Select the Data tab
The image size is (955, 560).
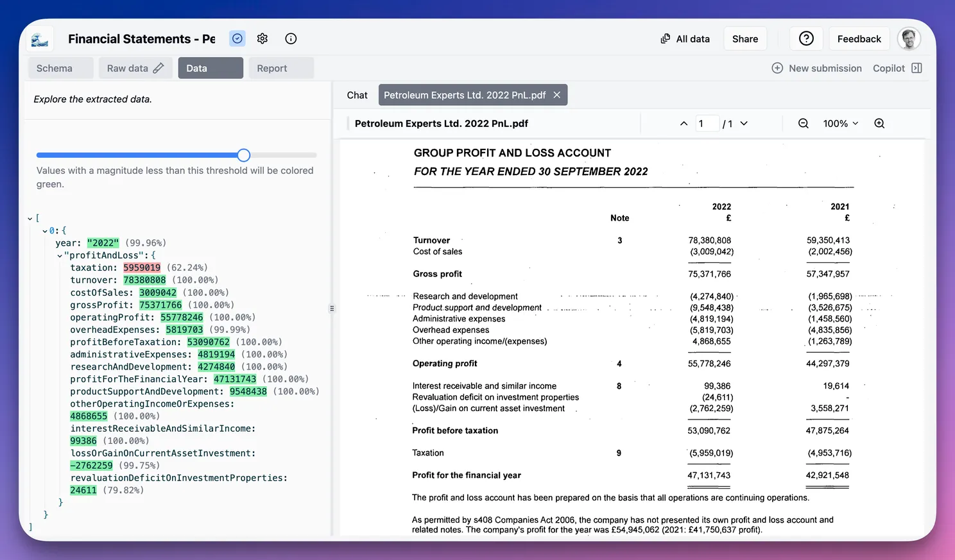click(211, 68)
